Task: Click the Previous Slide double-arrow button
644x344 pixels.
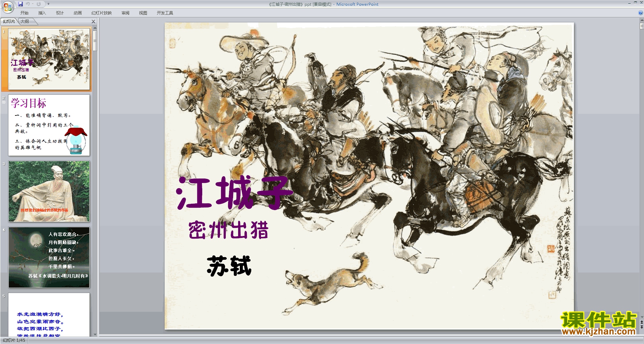Action: (642, 322)
